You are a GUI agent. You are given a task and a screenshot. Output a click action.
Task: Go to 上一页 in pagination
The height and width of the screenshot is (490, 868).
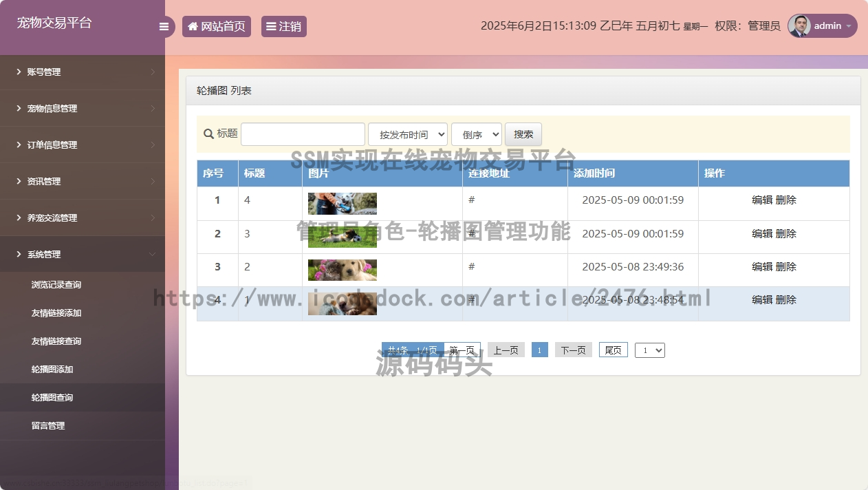click(506, 350)
